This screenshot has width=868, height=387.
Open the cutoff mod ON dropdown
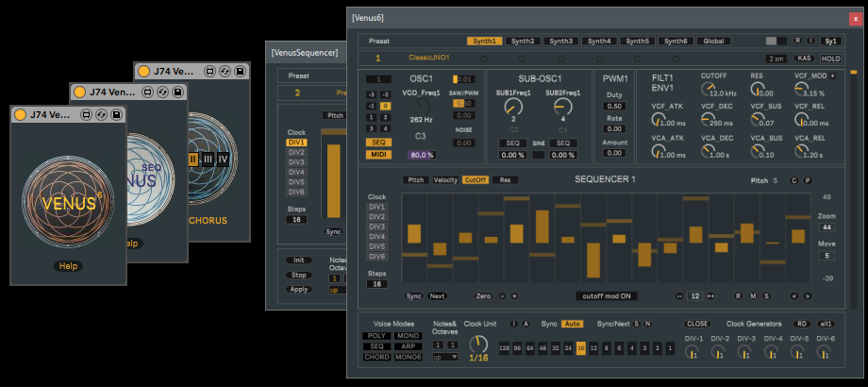606,295
